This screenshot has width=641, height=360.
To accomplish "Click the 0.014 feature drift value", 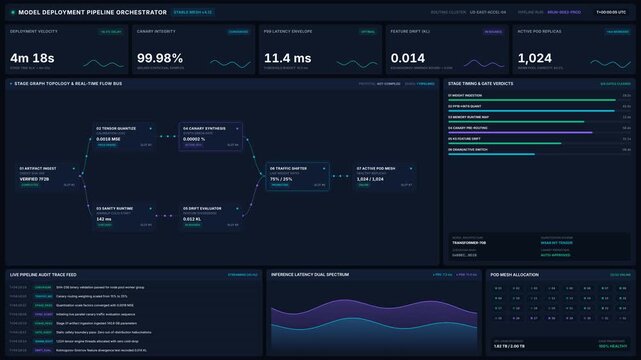I will (x=408, y=58).
